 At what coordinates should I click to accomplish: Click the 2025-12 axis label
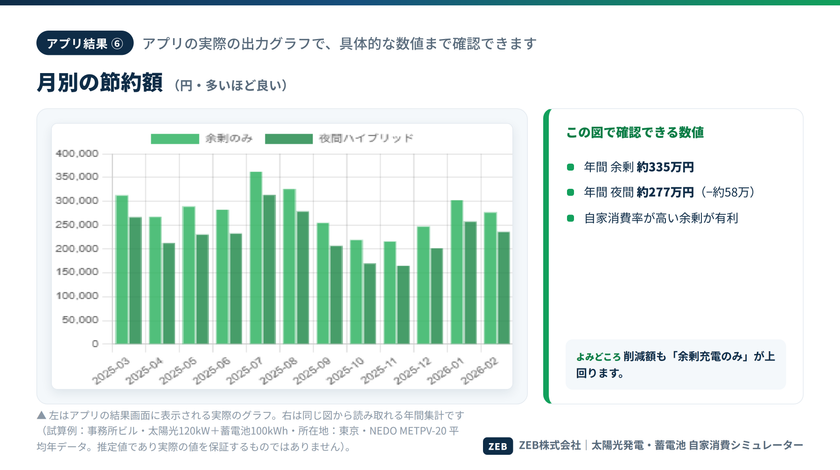pyautogui.click(x=412, y=370)
